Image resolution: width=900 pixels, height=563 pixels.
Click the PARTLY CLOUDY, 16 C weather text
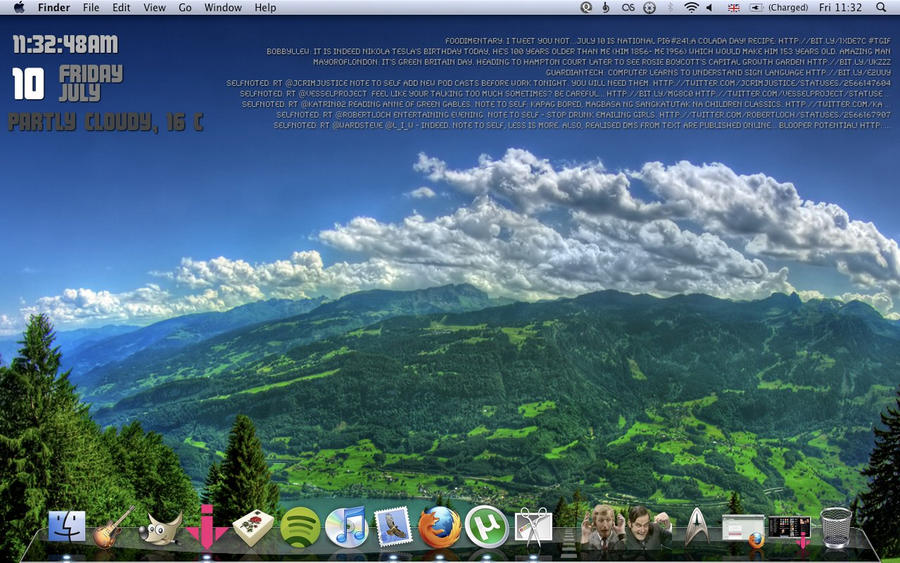(106, 122)
